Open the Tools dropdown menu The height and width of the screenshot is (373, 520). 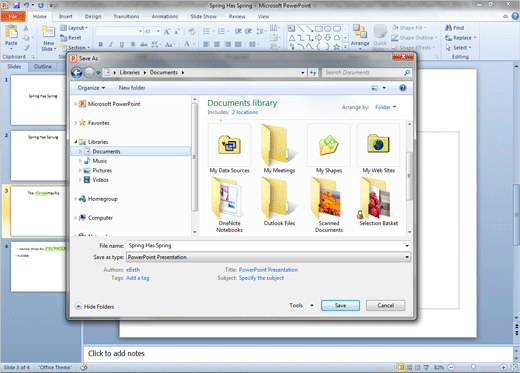coord(301,305)
